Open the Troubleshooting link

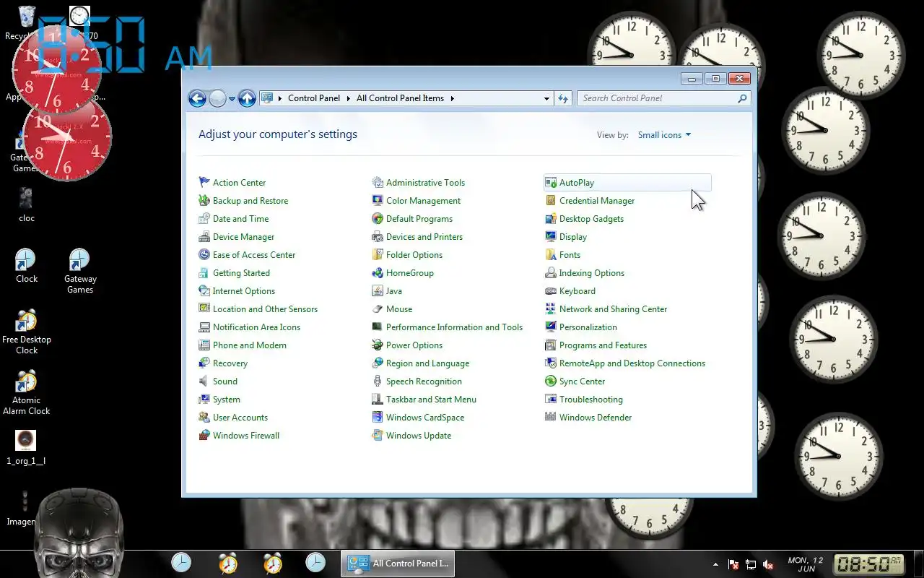pos(590,400)
